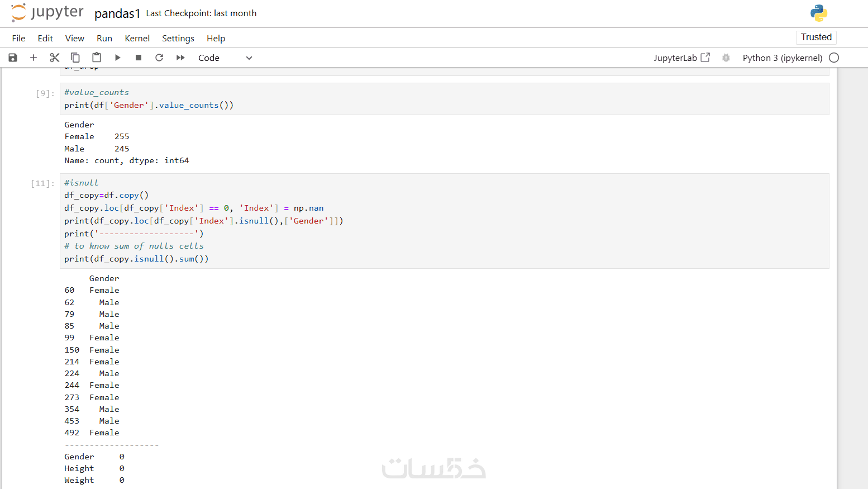Image resolution: width=868 pixels, height=489 pixels.
Task: Click the debugger bug icon
Action: click(726, 58)
